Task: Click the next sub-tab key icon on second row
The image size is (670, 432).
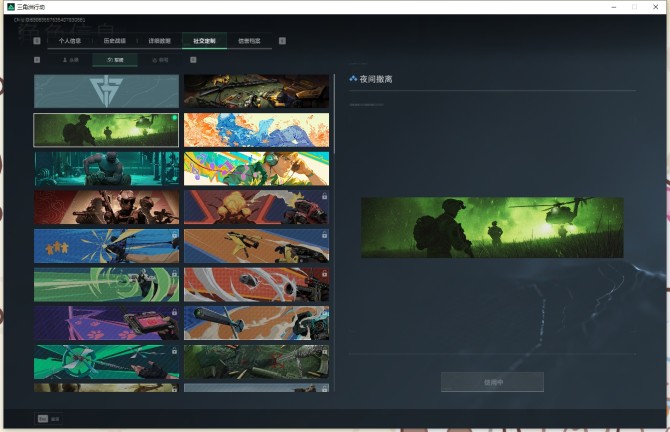Action: (193, 60)
